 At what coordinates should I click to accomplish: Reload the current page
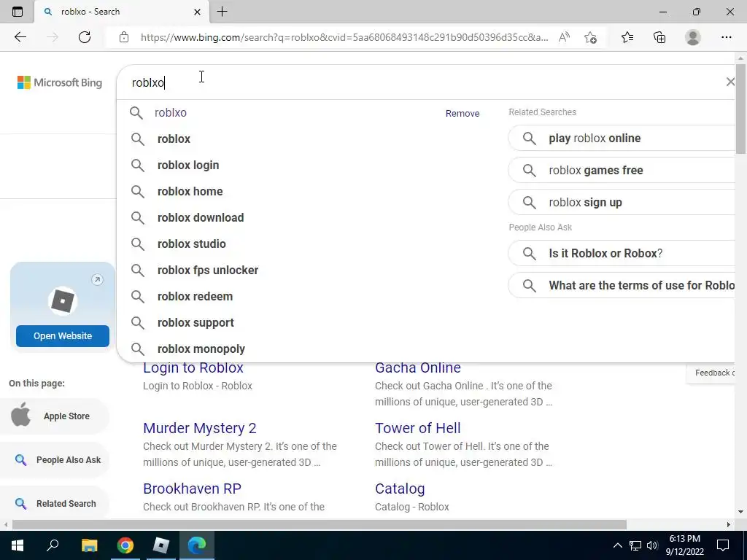coord(85,37)
